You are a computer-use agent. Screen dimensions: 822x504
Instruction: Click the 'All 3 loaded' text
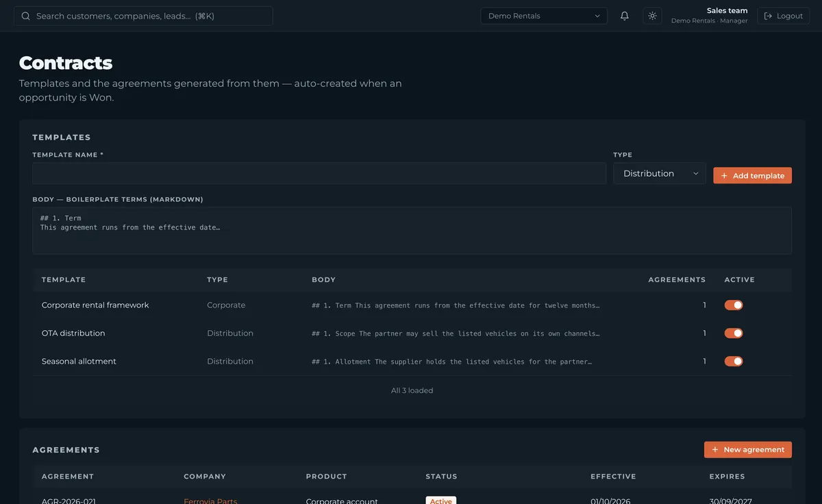tap(412, 390)
